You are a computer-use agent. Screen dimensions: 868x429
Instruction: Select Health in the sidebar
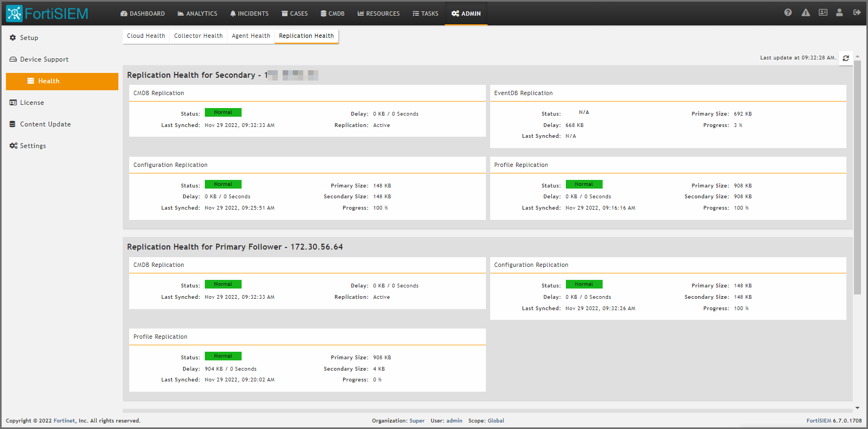point(62,81)
